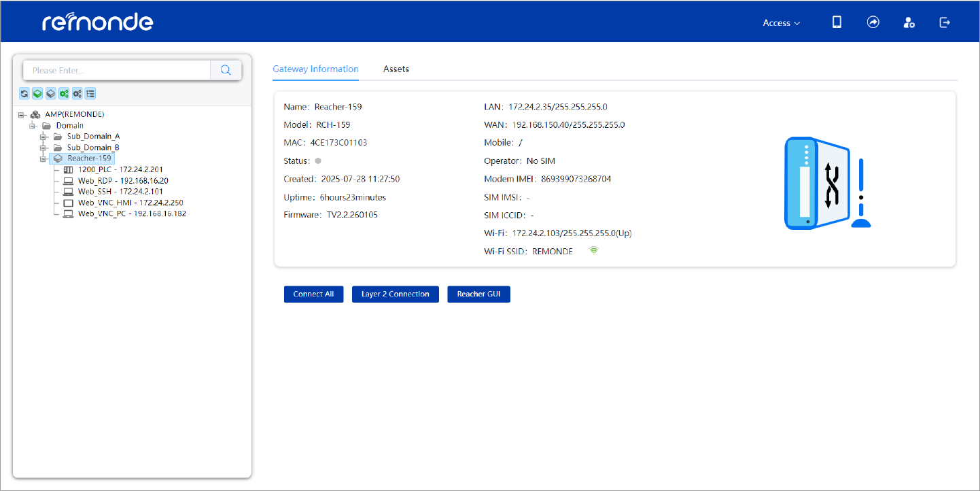Toggle the gray offline gateways filter
This screenshot has height=491, width=980.
pyautogui.click(x=51, y=93)
